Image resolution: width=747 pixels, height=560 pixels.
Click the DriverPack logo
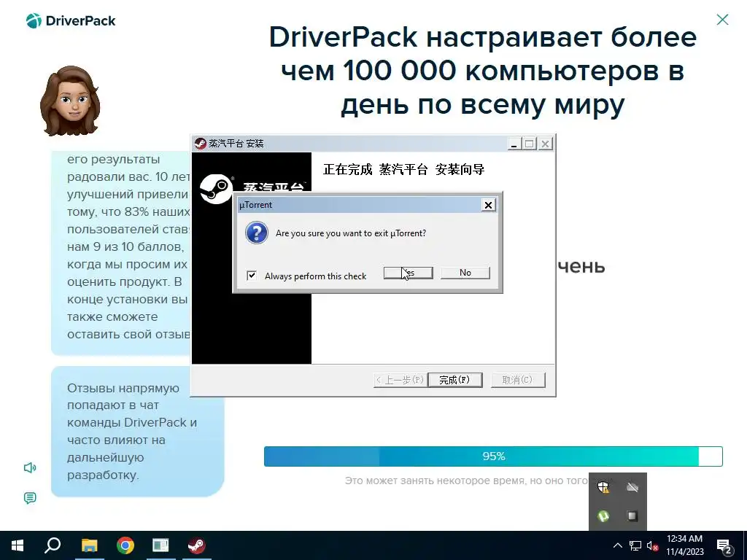point(71,21)
